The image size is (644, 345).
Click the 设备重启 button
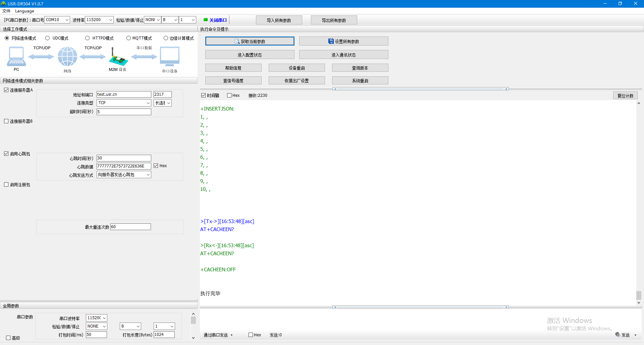297,68
